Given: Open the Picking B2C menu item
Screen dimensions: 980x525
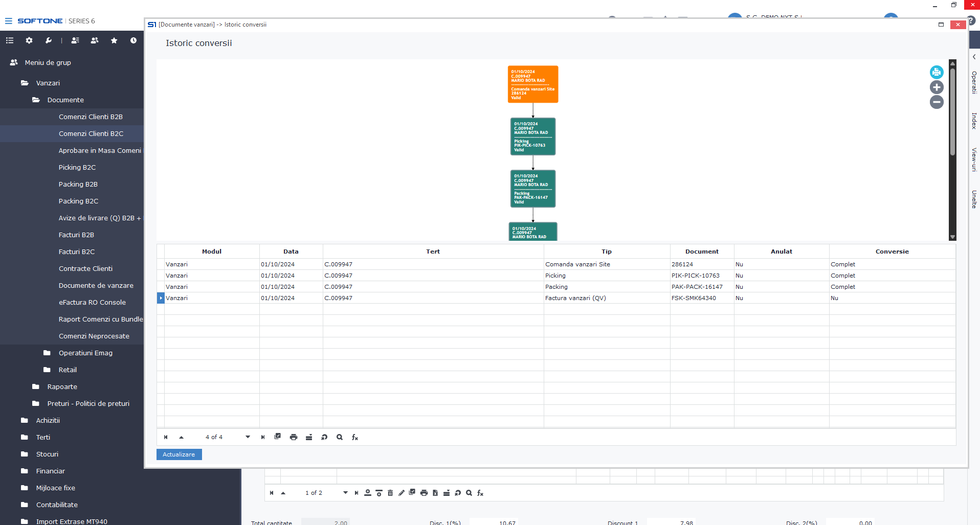Looking at the screenshot, I should tap(77, 167).
